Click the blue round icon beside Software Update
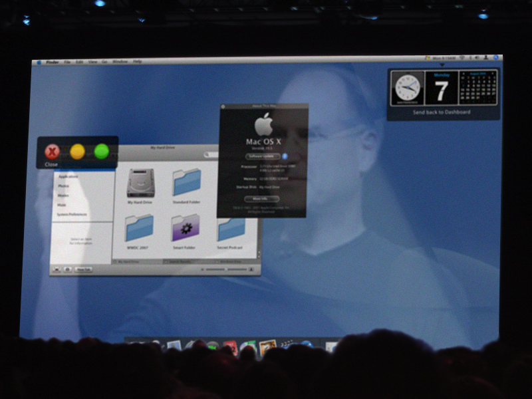The height and width of the screenshot is (399, 532). (285, 156)
